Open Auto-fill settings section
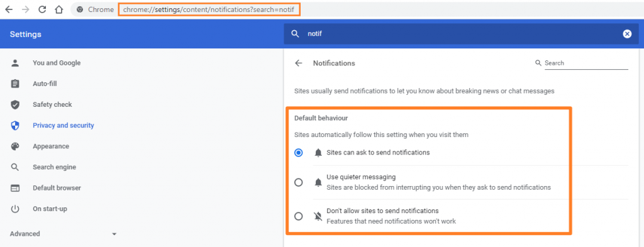 (x=45, y=84)
